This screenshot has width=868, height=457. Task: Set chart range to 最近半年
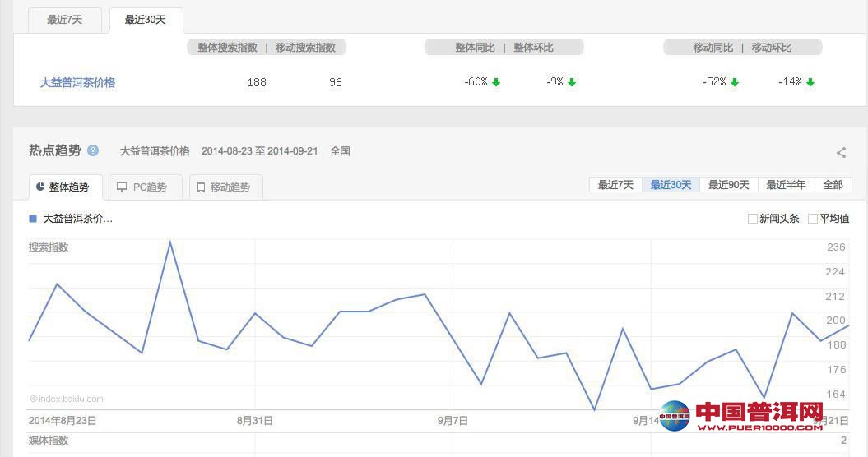786,185
